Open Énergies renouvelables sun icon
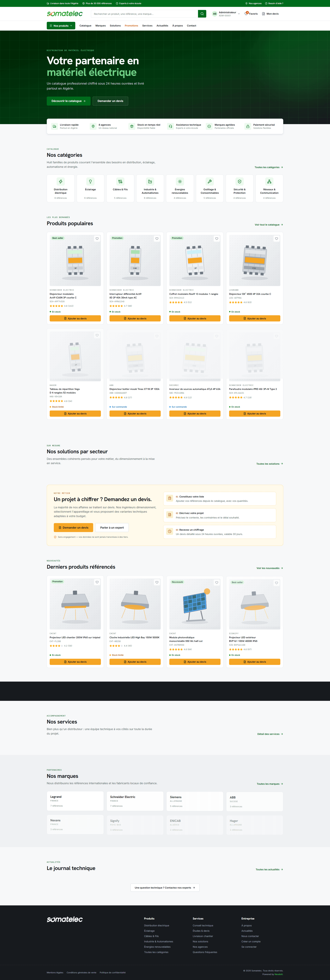The height and width of the screenshot is (980, 330). [x=180, y=182]
